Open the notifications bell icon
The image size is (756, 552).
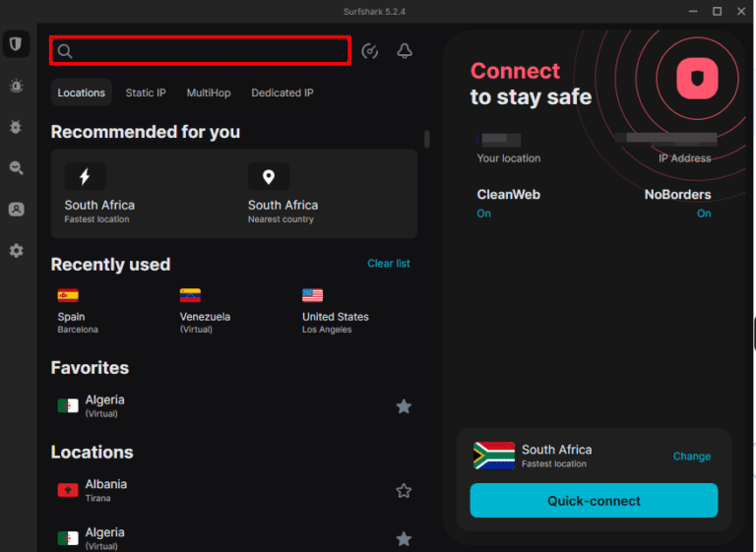pos(405,51)
